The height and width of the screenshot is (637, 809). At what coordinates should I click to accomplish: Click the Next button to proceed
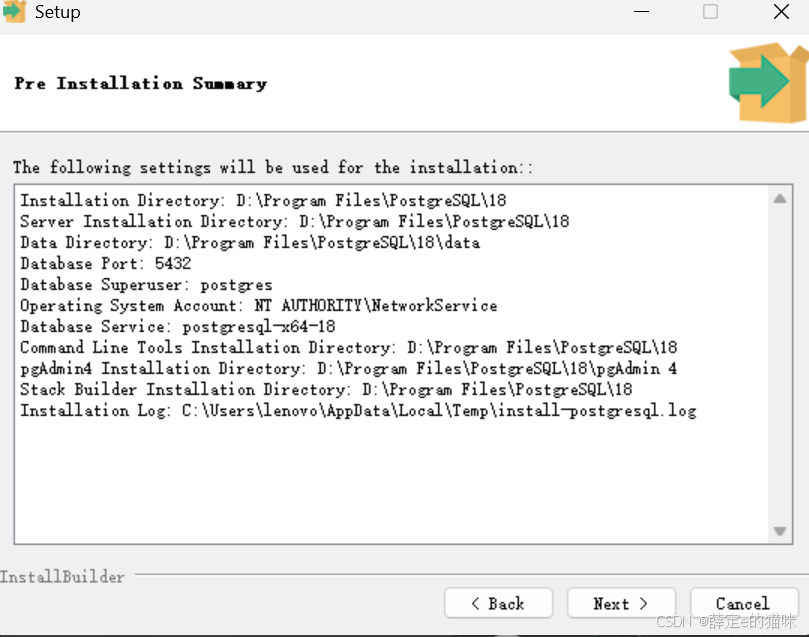(x=621, y=603)
